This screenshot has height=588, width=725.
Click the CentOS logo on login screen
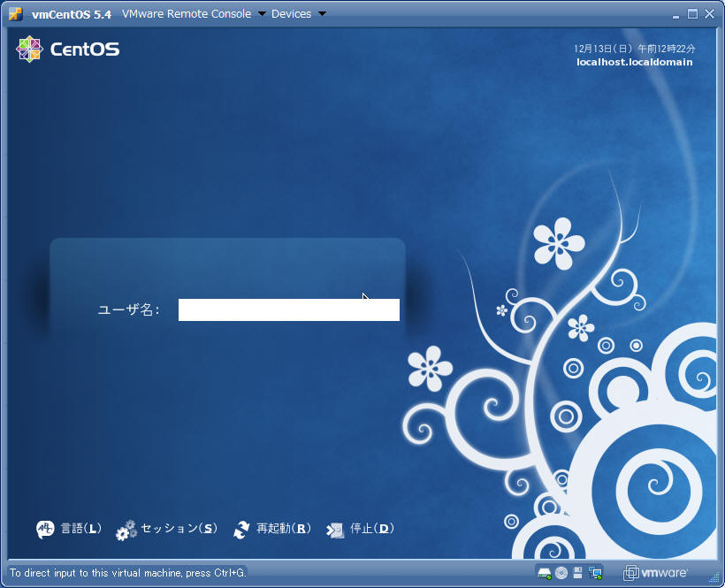tap(67, 50)
